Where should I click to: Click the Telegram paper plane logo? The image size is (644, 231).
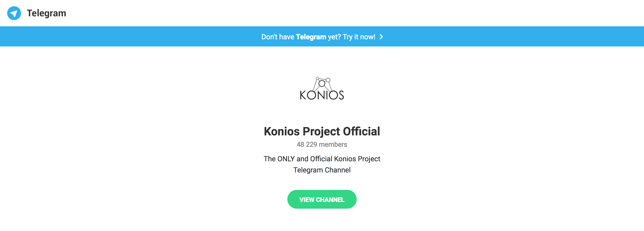point(14,13)
